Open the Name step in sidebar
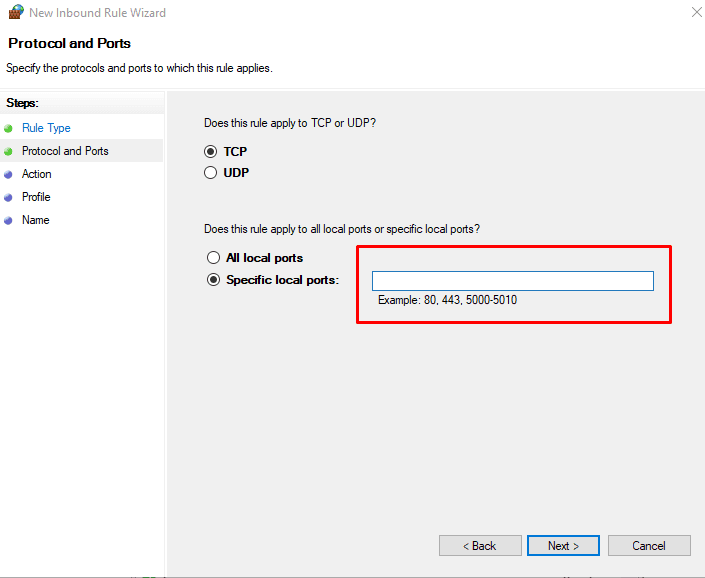 pyautogui.click(x=35, y=220)
